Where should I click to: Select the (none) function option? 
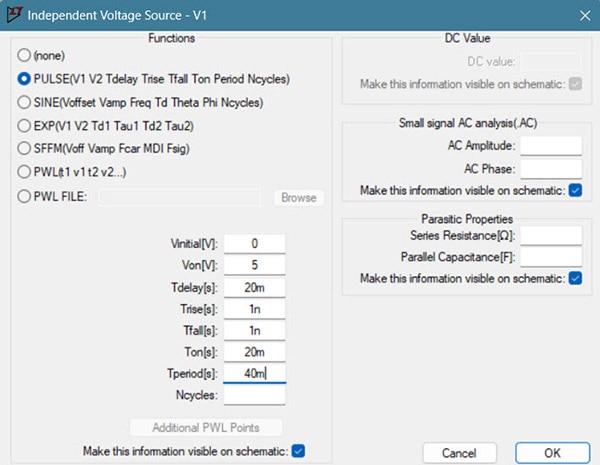25,54
